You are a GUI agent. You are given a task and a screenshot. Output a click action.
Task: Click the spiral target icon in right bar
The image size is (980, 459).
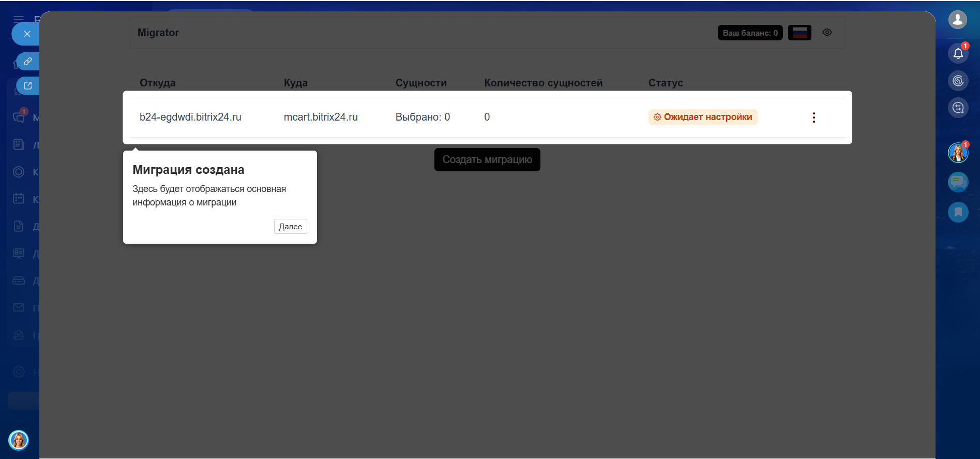click(x=958, y=81)
